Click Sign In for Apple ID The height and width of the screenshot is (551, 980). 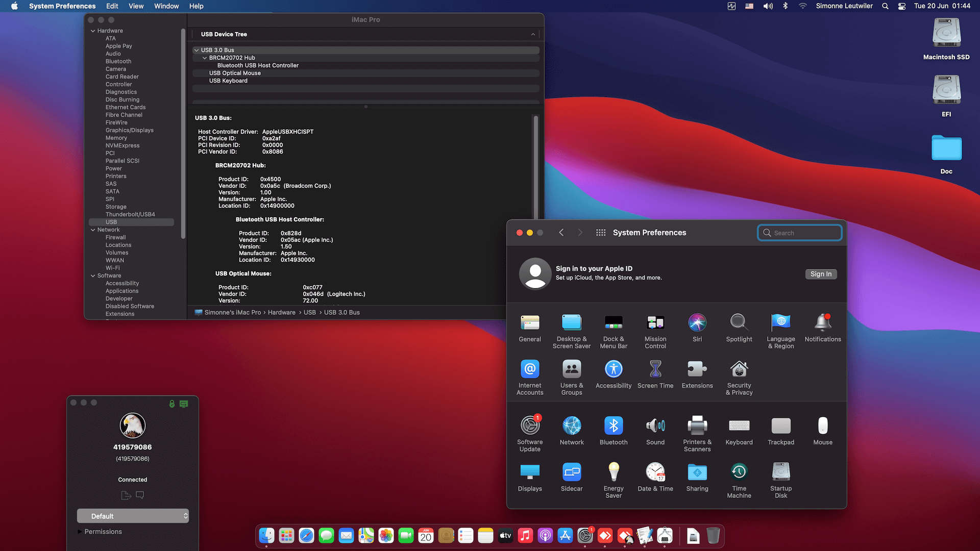click(821, 274)
